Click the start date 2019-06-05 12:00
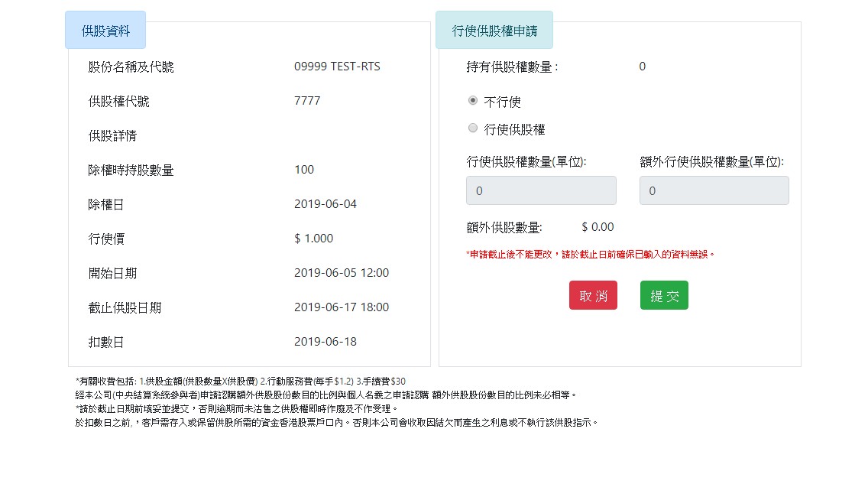Viewport: 868px width, 497px height. (x=342, y=273)
